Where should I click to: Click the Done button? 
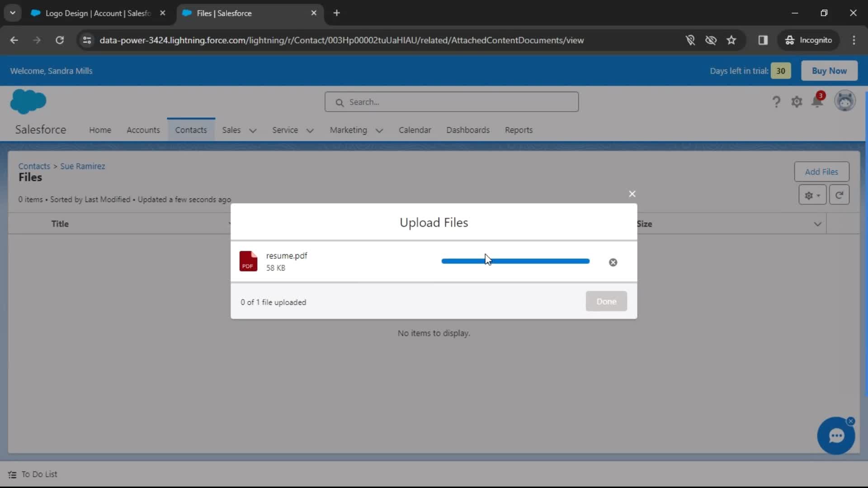pos(606,301)
